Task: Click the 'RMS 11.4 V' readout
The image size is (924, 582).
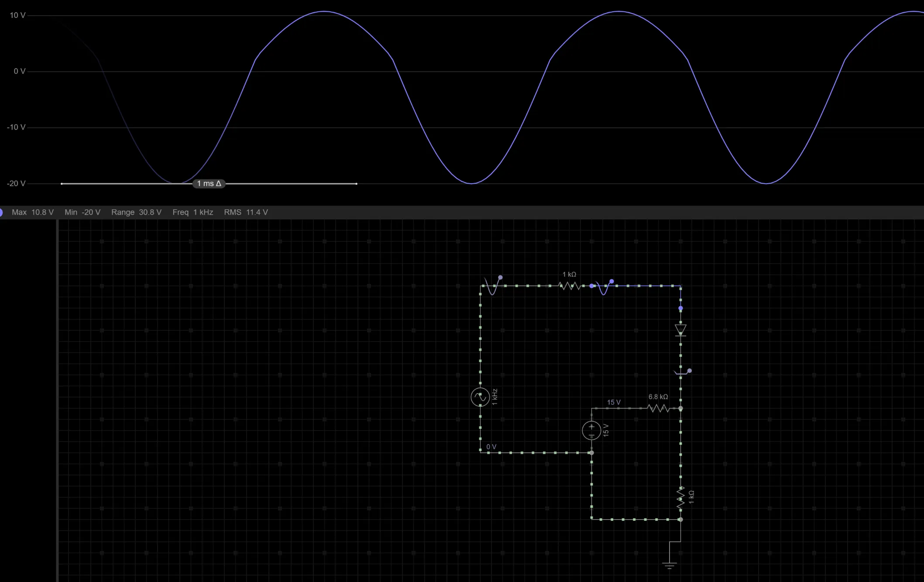Action: [x=246, y=212]
